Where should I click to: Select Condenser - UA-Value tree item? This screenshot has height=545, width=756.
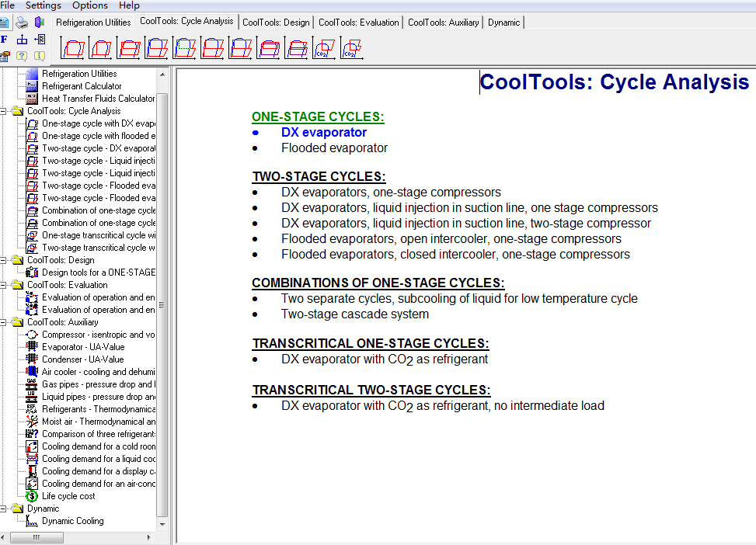point(82,359)
